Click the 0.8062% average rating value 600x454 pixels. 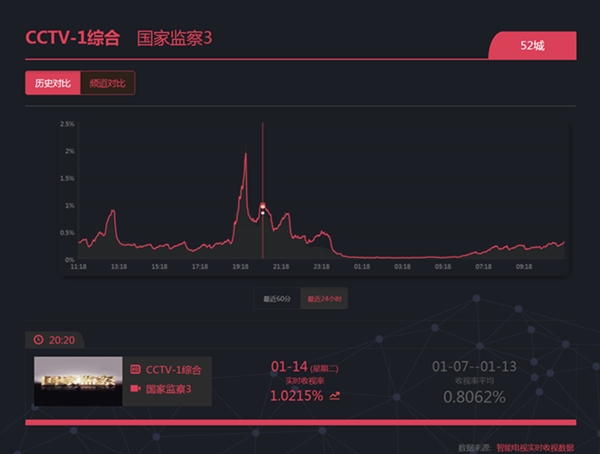[x=474, y=397]
